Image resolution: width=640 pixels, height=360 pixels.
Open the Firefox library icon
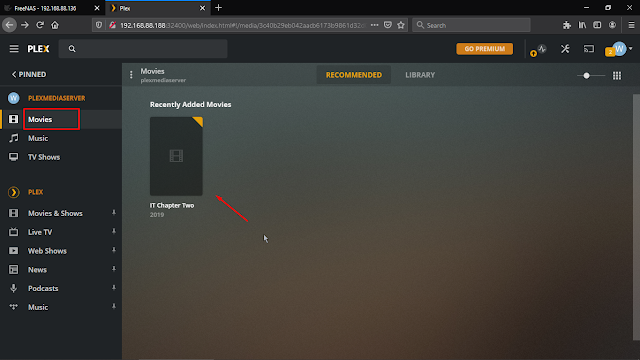point(582,25)
